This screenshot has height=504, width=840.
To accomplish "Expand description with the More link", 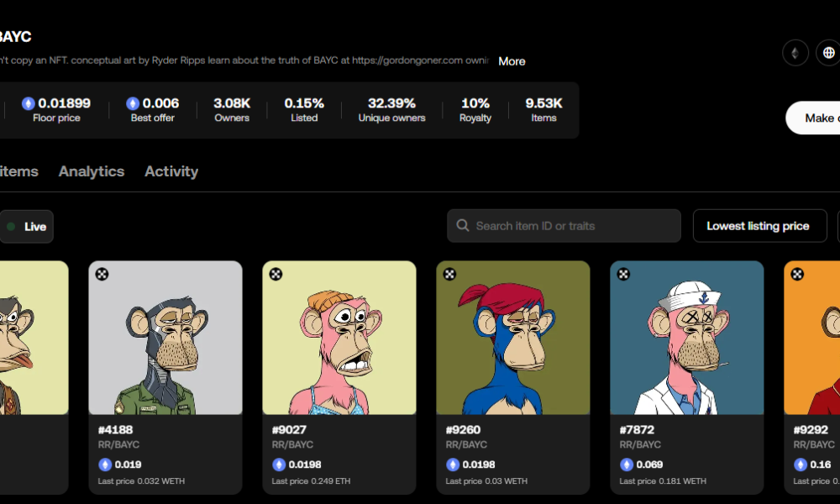I will pos(512,61).
